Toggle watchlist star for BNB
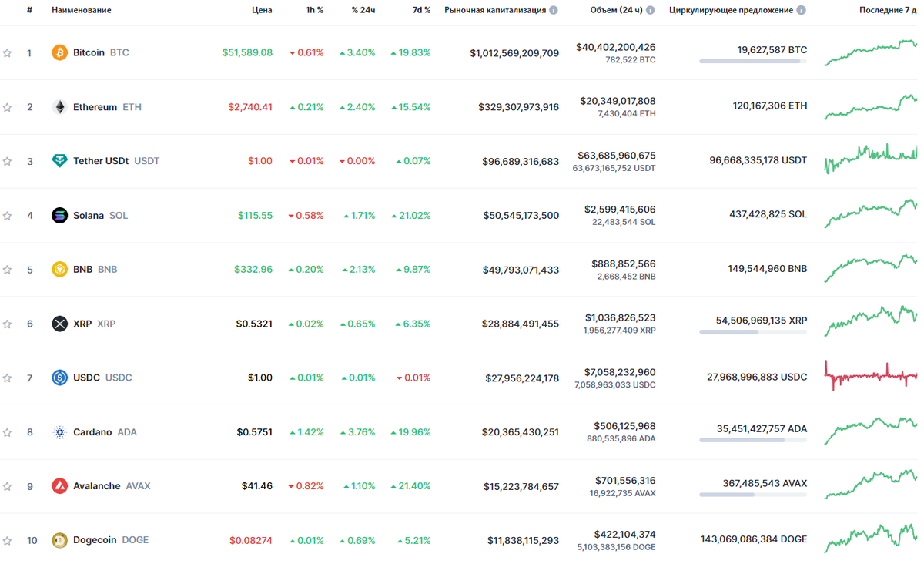The width and height of the screenshot is (924, 564). (7, 270)
